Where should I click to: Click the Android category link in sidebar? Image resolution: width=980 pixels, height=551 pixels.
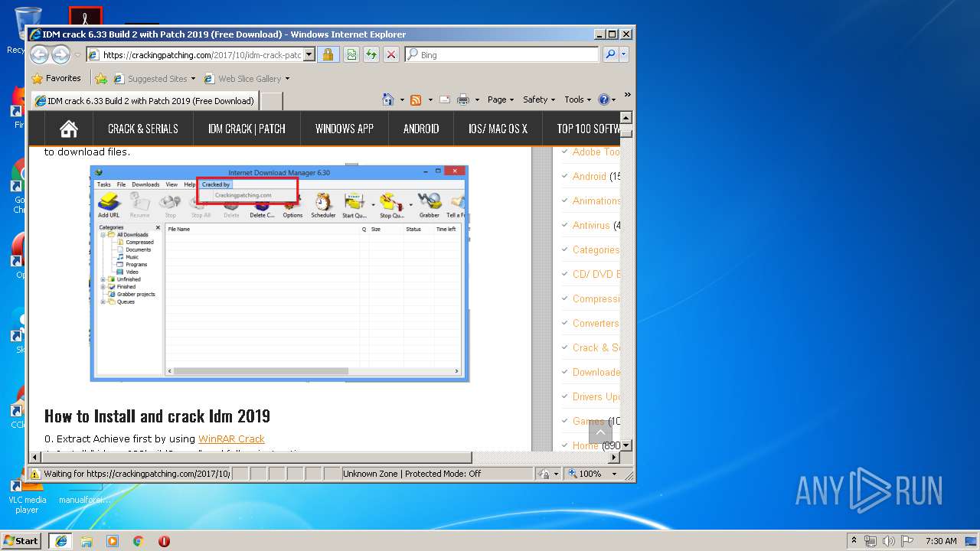590,176
